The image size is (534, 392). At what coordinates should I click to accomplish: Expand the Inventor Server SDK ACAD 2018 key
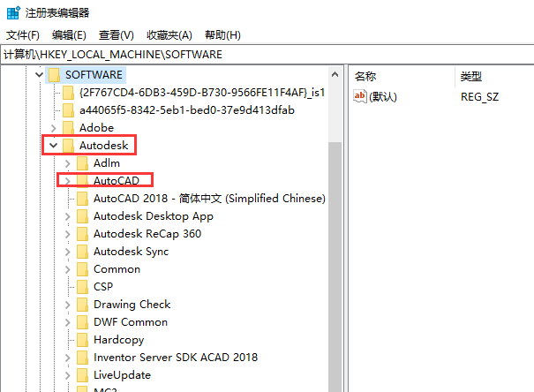coord(67,358)
